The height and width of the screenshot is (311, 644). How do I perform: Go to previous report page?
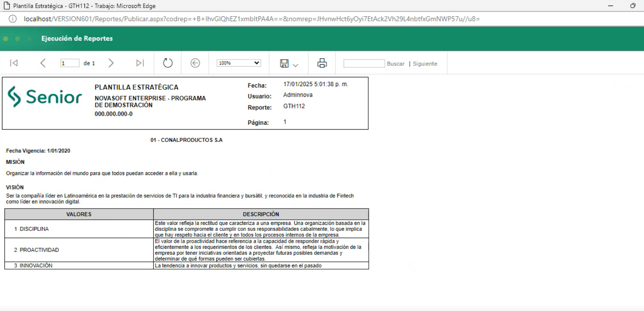[43, 63]
